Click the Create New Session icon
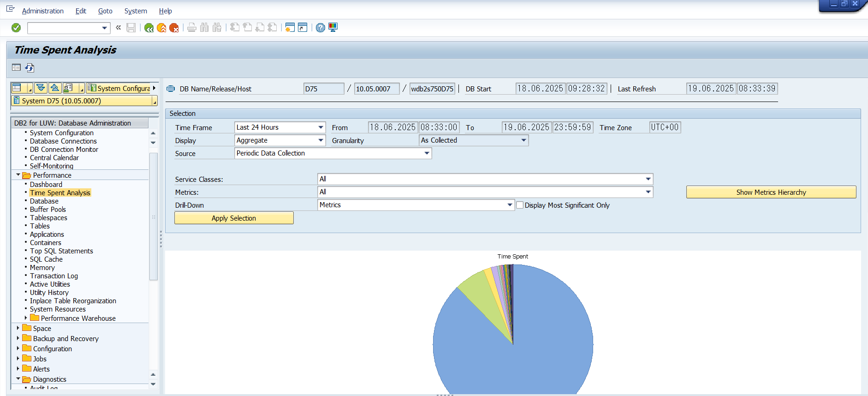The width and height of the screenshot is (868, 396). [x=290, y=28]
